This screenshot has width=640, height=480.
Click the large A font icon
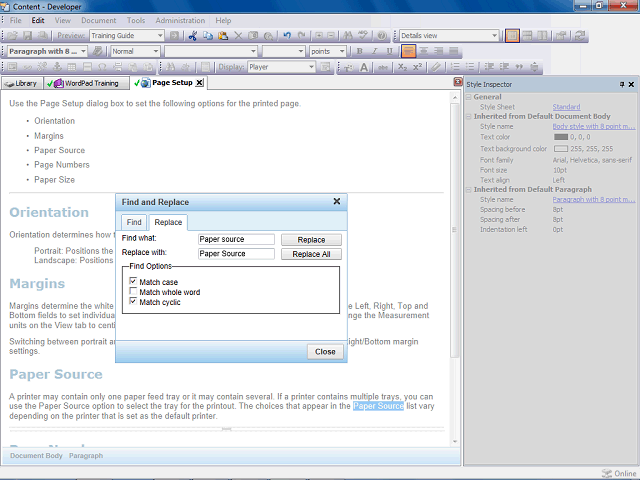[x=364, y=67]
